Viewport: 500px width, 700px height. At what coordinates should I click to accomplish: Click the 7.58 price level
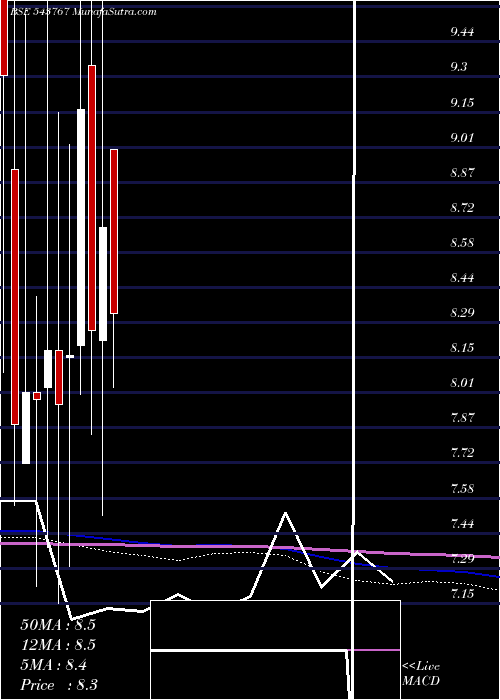[x=462, y=488]
